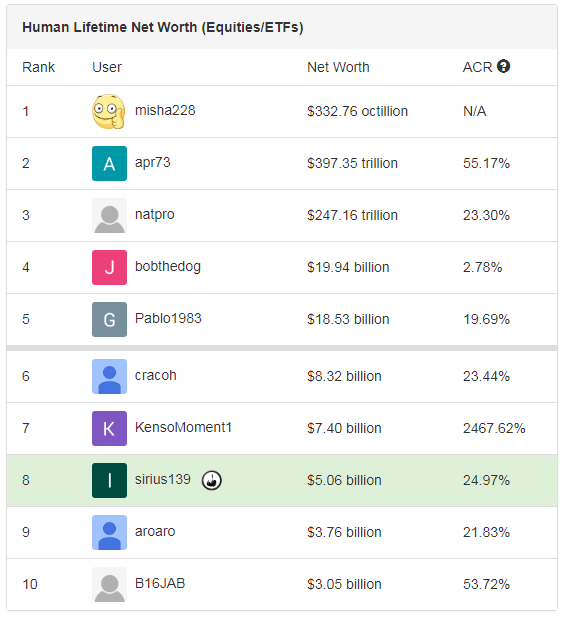Click cracoh's blue person avatar

pyautogui.click(x=109, y=376)
